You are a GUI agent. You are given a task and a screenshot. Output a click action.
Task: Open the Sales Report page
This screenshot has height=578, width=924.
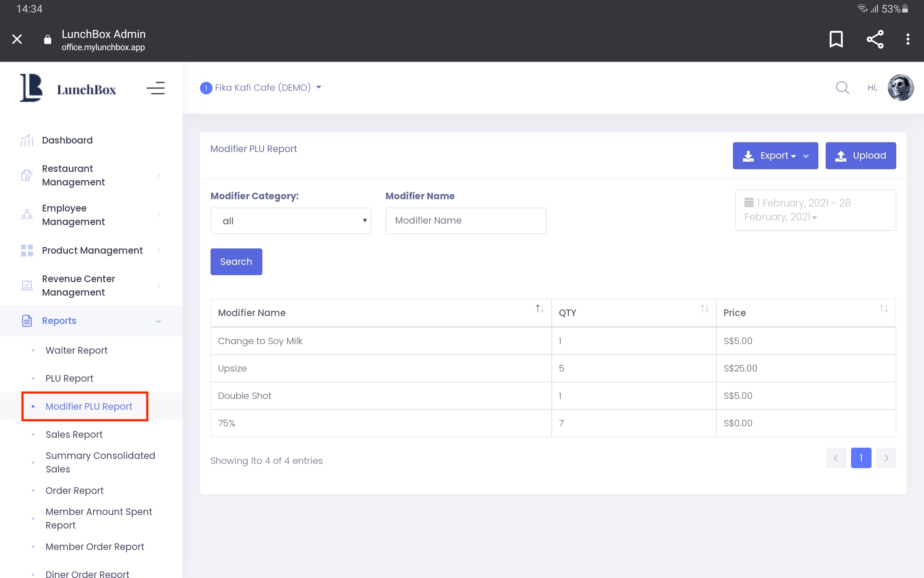[x=74, y=434]
